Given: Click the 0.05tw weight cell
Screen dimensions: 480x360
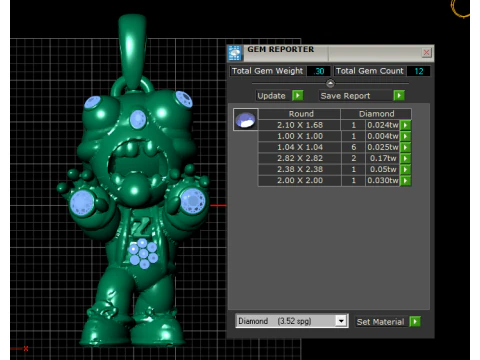Looking at the screenshot, I should (383, 169).
